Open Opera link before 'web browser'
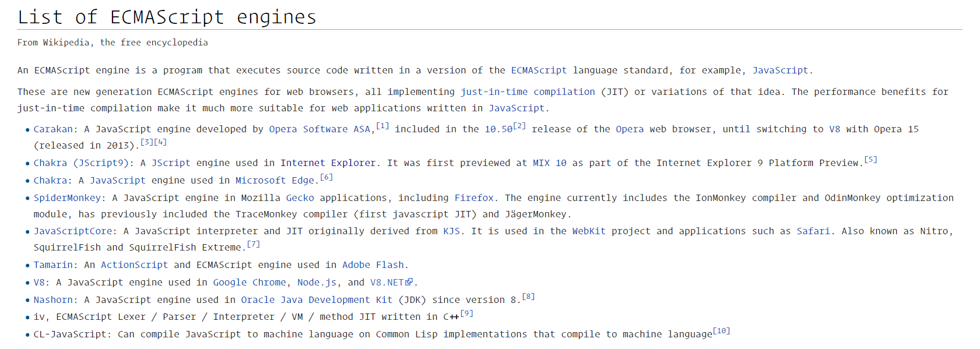The image size is (980, 349). pyautogui.click(x=630, y=129)
